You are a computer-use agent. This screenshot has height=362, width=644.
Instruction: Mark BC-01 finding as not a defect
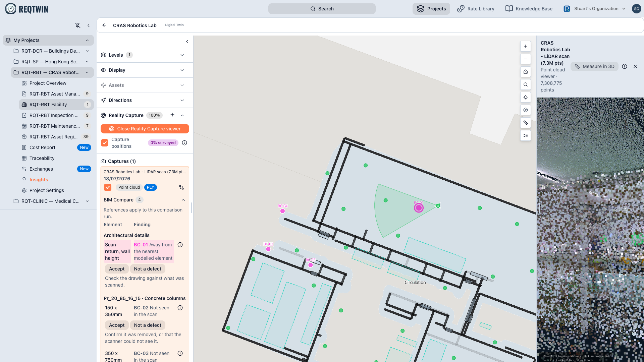148,269
